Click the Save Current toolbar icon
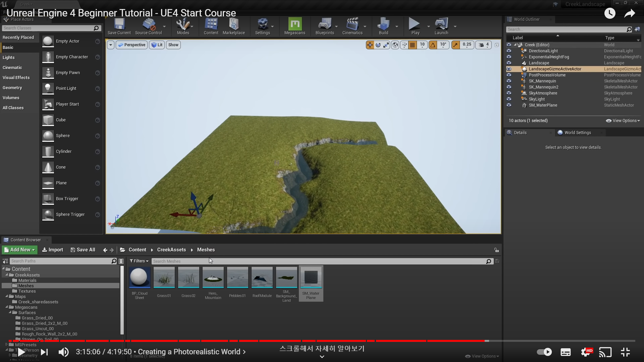This screenshot has width=644, height=362. pyautogui.click(x=119, y=25)
